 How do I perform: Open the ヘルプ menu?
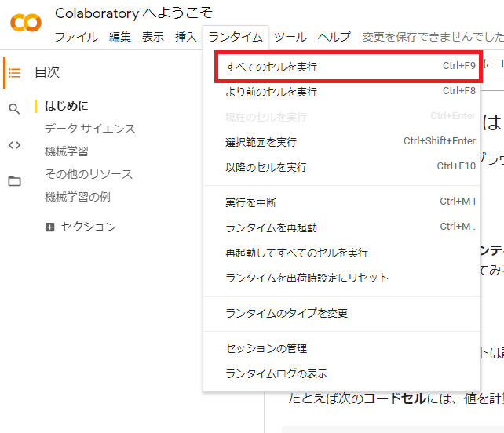pyautogui.click(x=334, y=37)
